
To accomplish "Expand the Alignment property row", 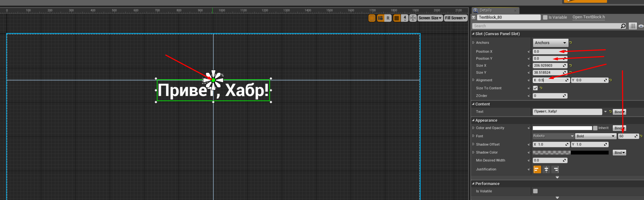I will pos(473,80).
